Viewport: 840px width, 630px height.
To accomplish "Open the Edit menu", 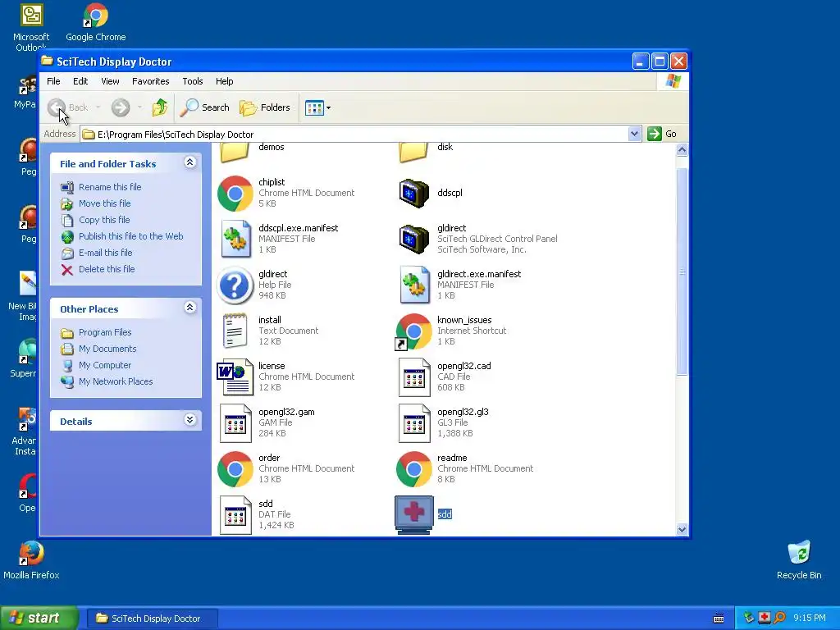I will pos(80,81).
